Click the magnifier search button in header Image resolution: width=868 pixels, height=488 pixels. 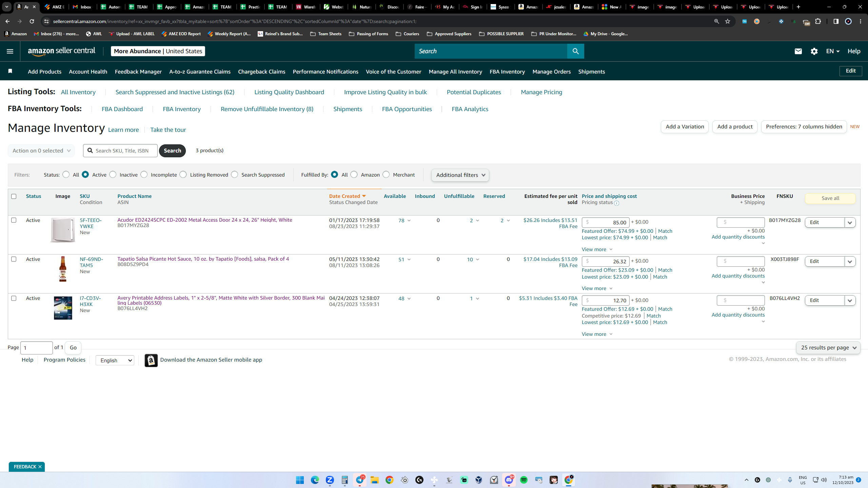pos(575,51)
